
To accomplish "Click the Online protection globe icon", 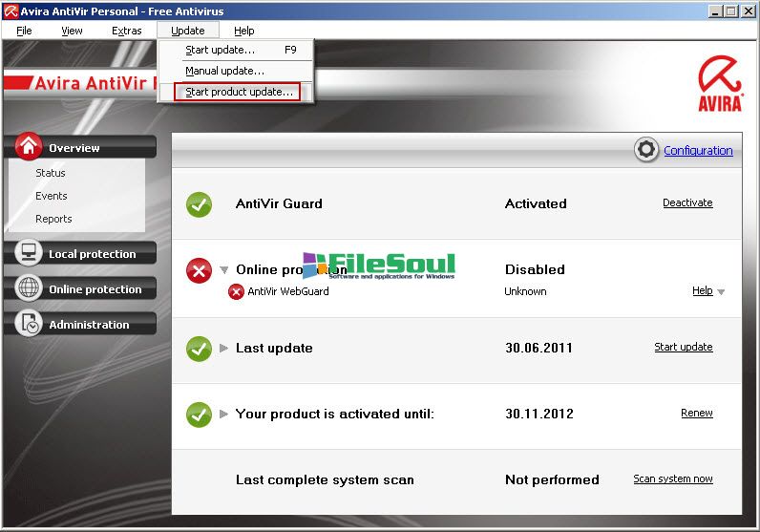I will (x=29, y=288).
